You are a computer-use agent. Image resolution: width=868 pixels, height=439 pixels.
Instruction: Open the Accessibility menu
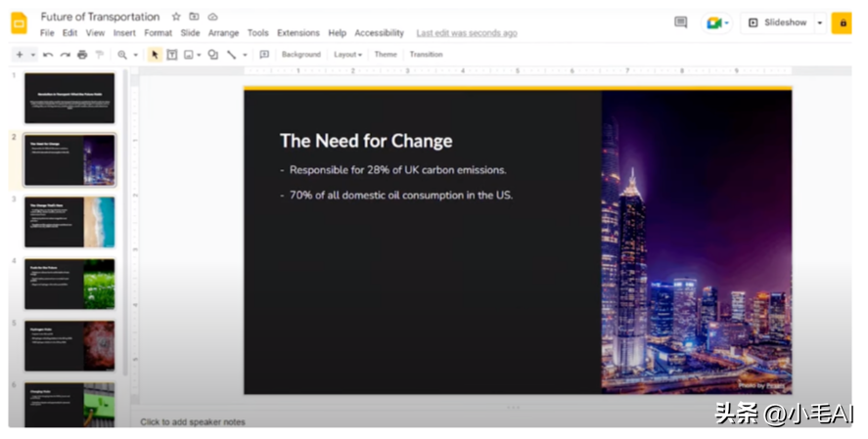click(379, 33)
